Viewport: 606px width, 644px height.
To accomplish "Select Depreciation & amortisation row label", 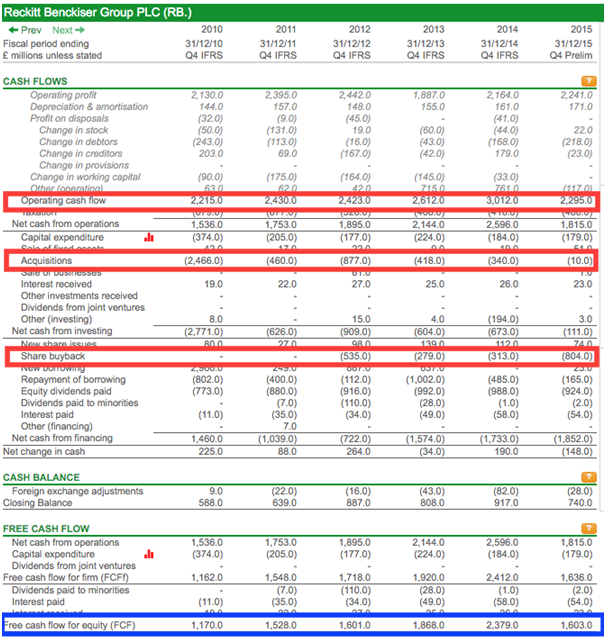I will pos(89,107).
